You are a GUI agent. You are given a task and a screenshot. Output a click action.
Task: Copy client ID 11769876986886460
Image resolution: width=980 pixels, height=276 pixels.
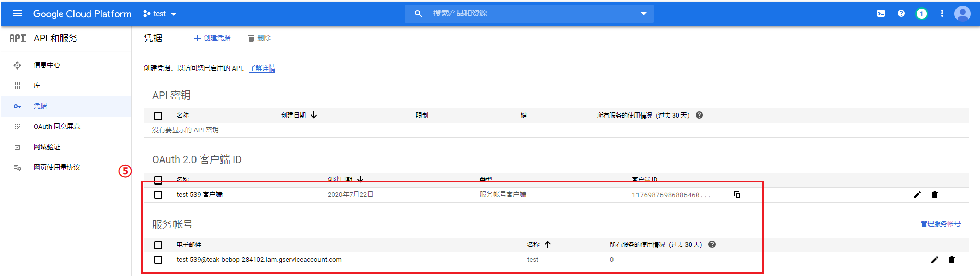click(737, 195)
